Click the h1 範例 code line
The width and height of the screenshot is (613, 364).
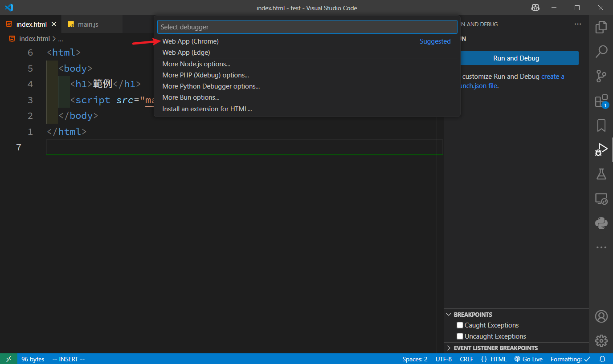pyautogui.click(x=105, y=84)
